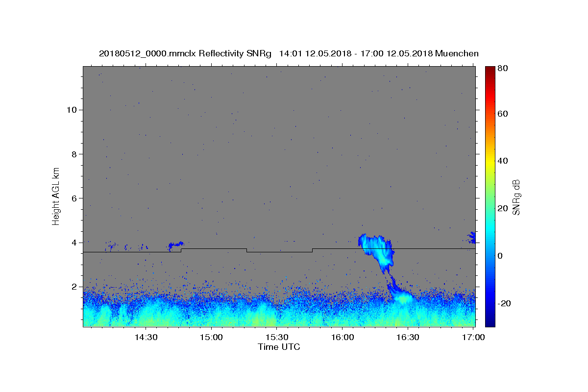Click the height tick label 2
The image size is (588, 392).
[x=74, y=287]
